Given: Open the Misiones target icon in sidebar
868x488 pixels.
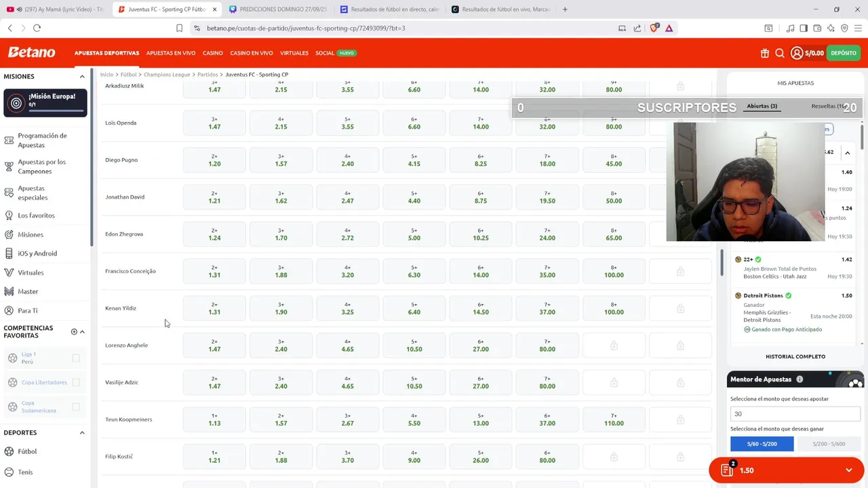Looking at the screenshot, I should click(x=9, y=235).
